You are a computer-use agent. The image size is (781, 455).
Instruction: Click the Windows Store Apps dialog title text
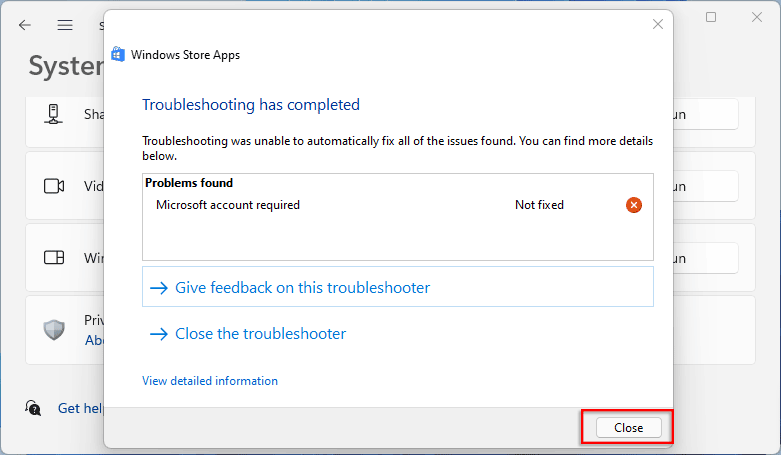185,55
